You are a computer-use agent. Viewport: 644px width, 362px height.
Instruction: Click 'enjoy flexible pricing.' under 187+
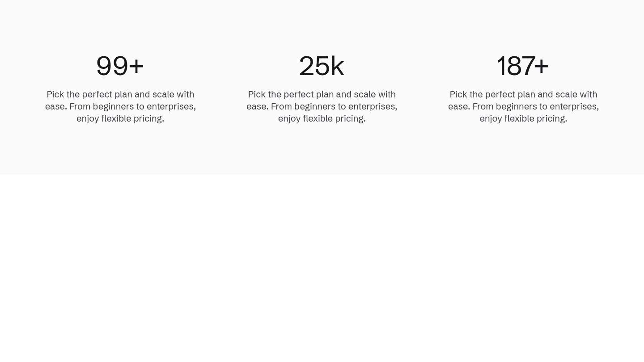[523, 118]
